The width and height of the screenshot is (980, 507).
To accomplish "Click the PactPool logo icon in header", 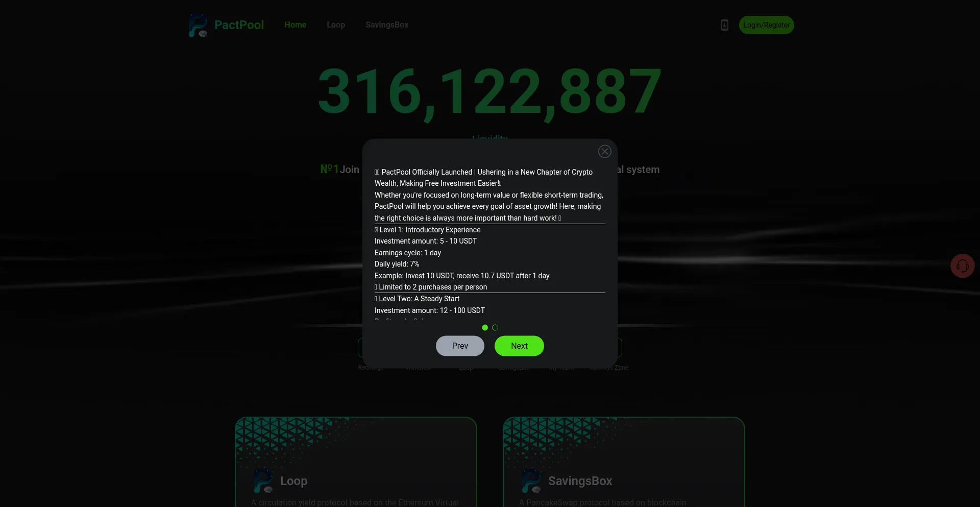I will [x=198, y=25].
